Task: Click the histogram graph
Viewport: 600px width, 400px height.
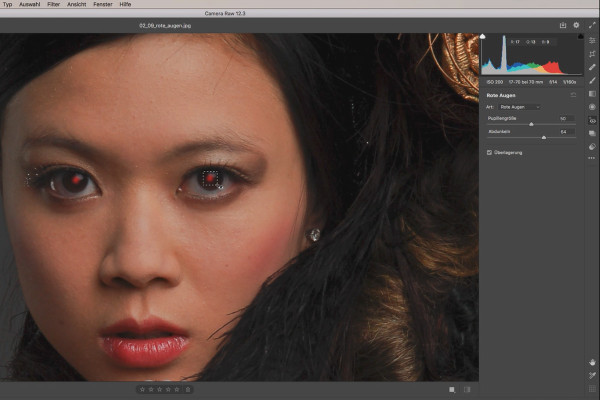Action: (x=532, y=56)
